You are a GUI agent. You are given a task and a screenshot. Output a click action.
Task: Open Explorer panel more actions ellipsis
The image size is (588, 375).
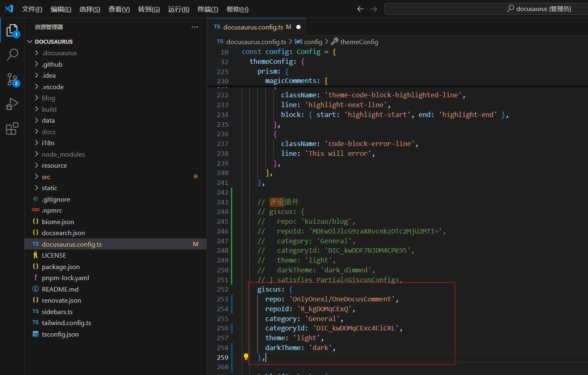pos(195,27)
